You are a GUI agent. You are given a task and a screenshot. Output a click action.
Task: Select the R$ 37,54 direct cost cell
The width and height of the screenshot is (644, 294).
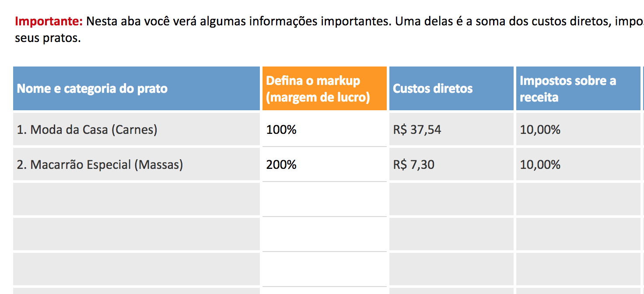[x=451, y=129]
